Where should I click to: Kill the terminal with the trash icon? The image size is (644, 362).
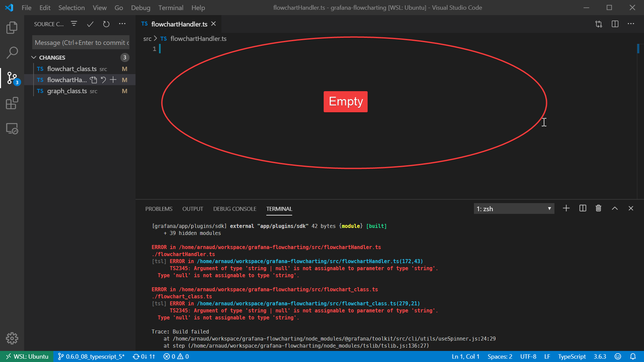598,208
